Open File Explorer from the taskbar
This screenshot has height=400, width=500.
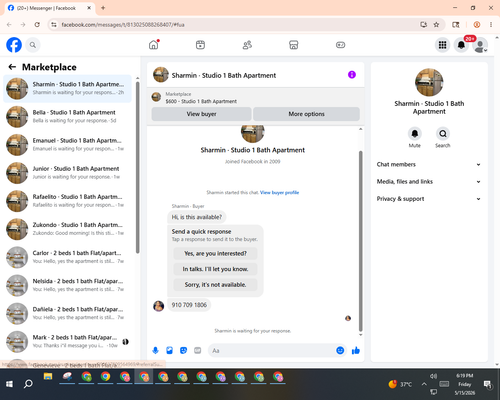pyautogui.click(x=48, y=377)
